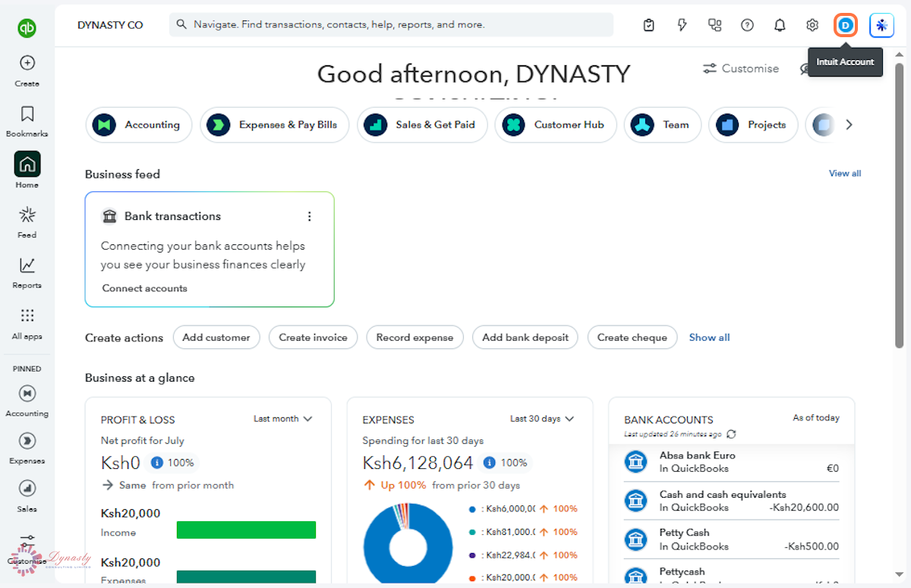Open pinned Expenses sidebar icon
The image size is (911, 588).
pos(27,441)
